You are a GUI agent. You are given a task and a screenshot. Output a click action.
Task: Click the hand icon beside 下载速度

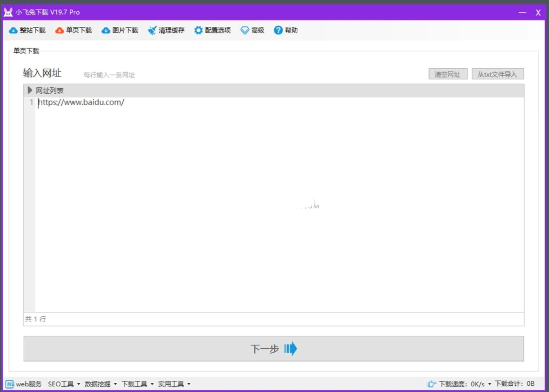coord(432,384)
